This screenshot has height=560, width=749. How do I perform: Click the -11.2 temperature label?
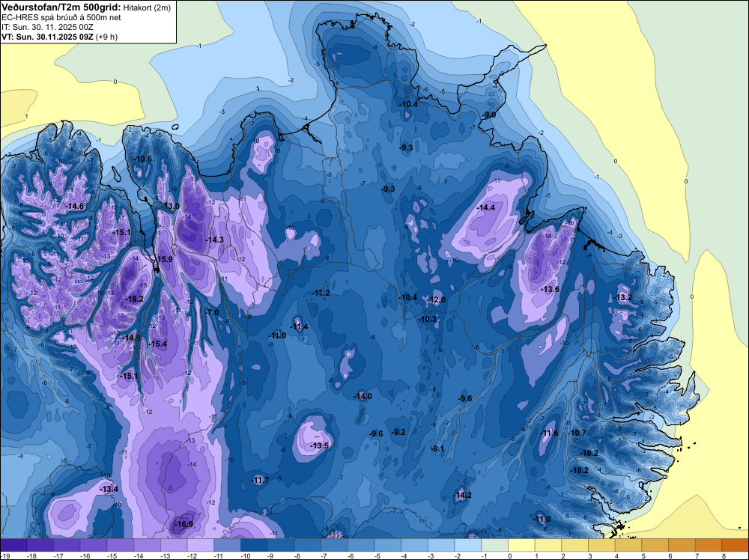(x=321, y=293)
